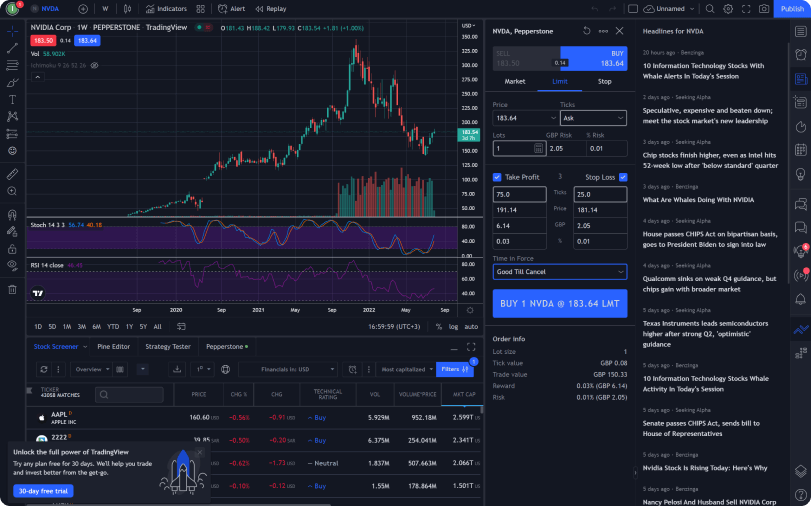Open the Indicators dialog
Screen dimensions: 811x506
[x=167, y=9]
